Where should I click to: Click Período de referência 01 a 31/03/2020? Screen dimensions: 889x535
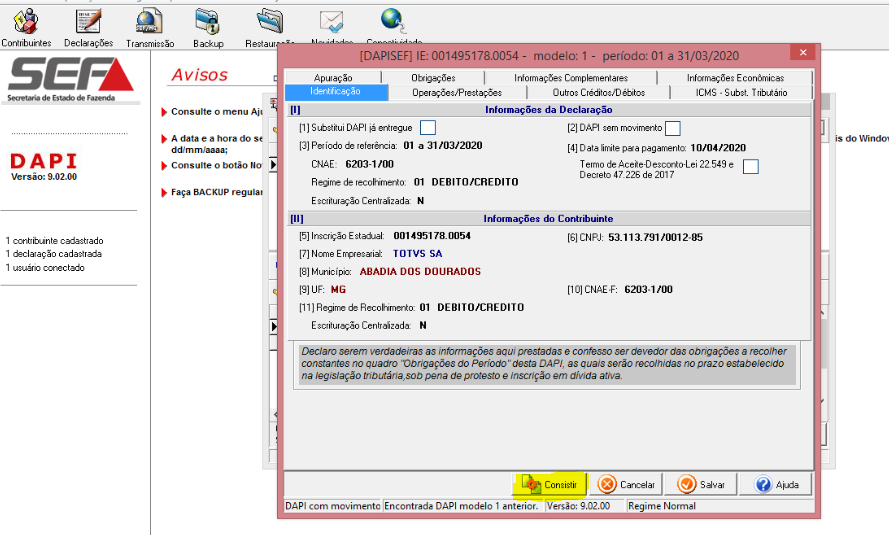443,145
